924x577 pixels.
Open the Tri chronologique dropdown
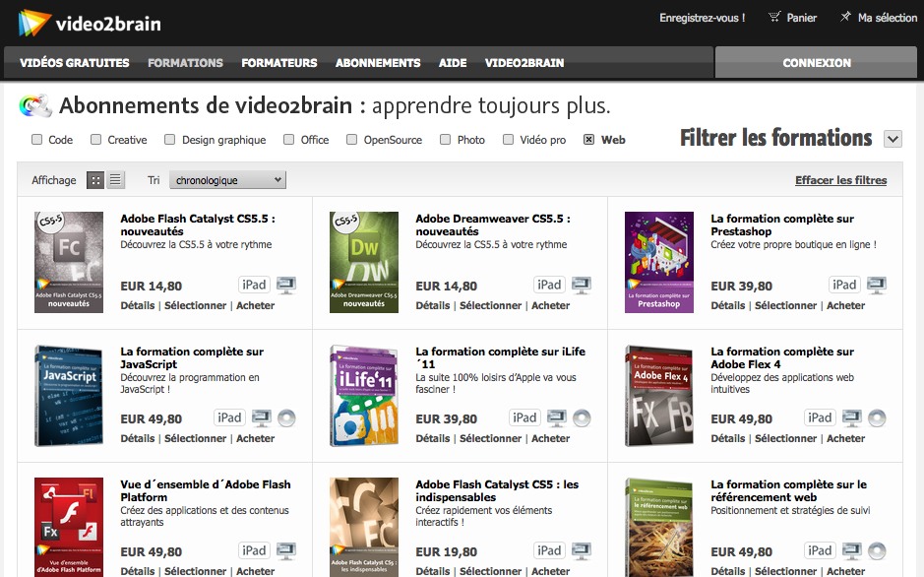point(227,180)
